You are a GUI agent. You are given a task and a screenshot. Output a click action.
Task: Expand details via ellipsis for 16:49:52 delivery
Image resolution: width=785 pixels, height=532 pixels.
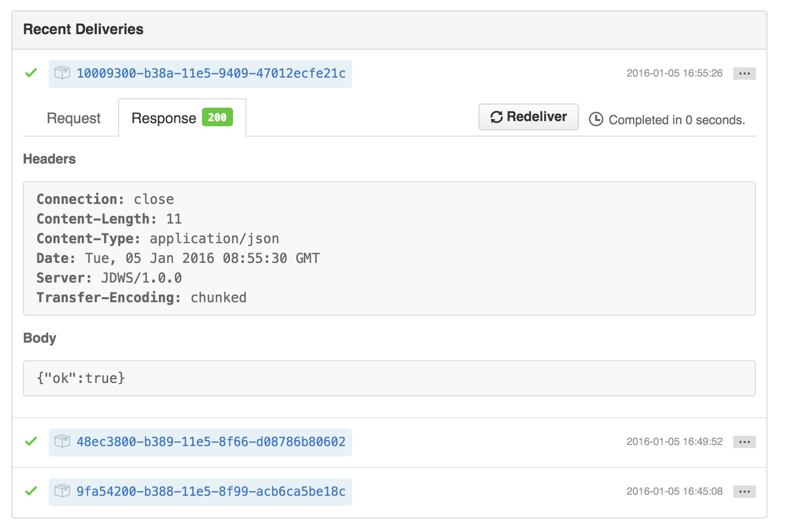(x=744, y=442)
